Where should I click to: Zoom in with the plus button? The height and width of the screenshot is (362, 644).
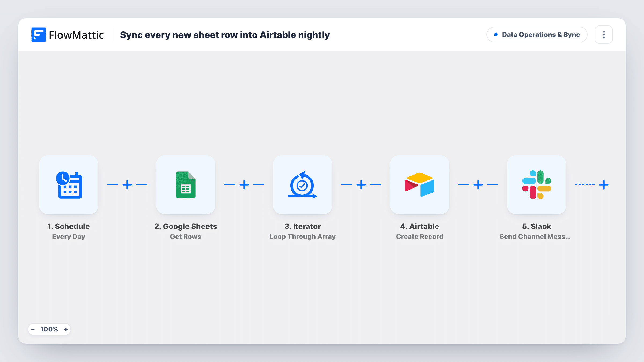click(66, 329)
